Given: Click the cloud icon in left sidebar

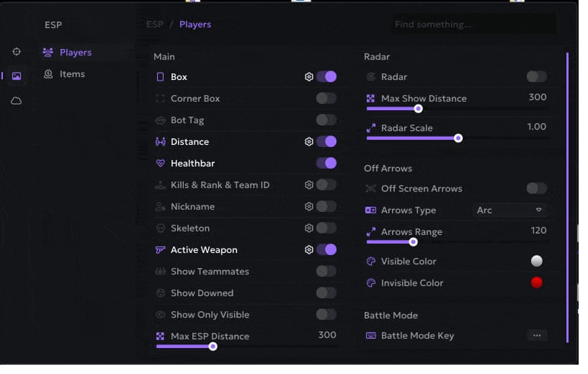Looking at the screenshot, I should tap(17, 101).
